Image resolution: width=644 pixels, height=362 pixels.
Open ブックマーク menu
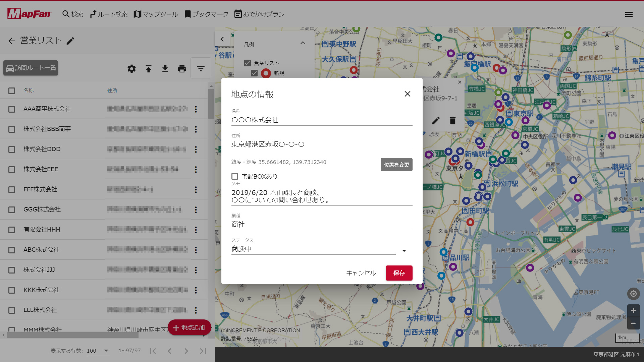click(x=206, y=14)
